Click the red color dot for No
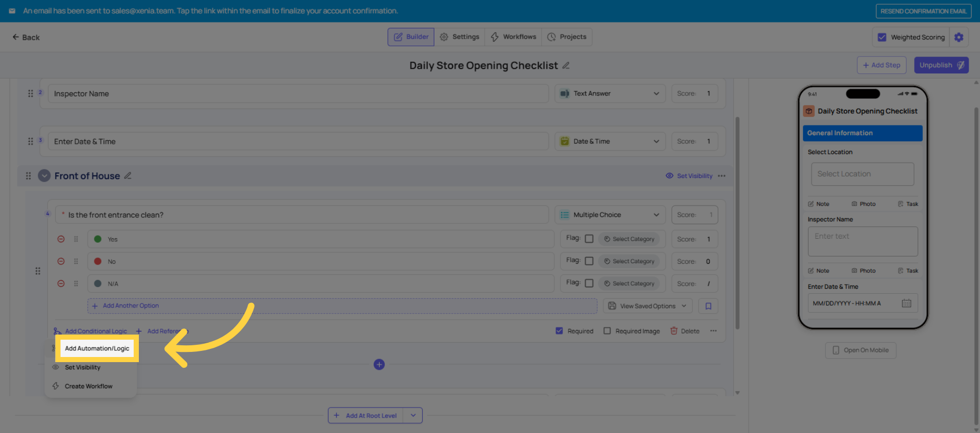This screenshot has height=433, width=980. 97,261
